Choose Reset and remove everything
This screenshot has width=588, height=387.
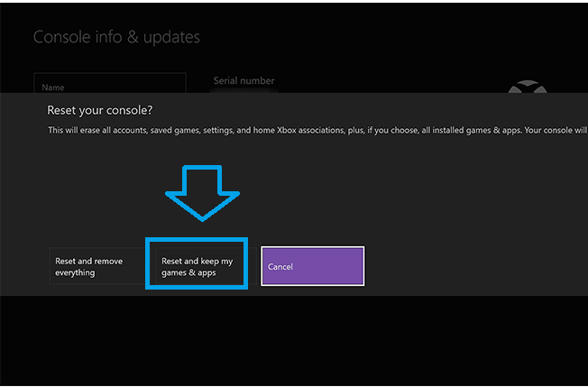[100, 266]
